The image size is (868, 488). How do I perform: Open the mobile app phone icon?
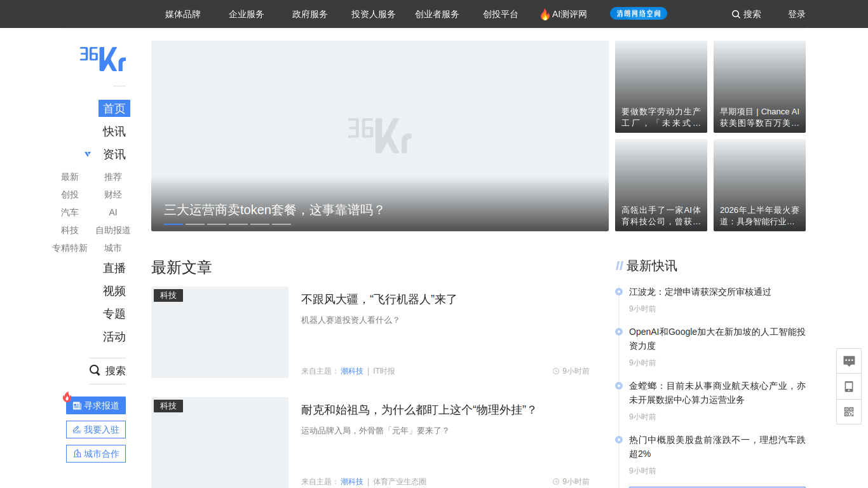(x=849, y=386)
